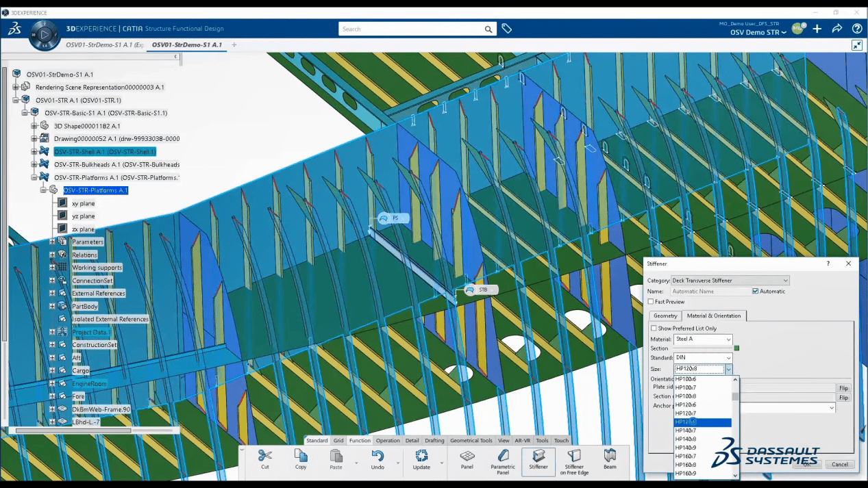The height and width of the screenshot is (488, 868).
Task: Click the Paste tool
Action: point(336,459)
